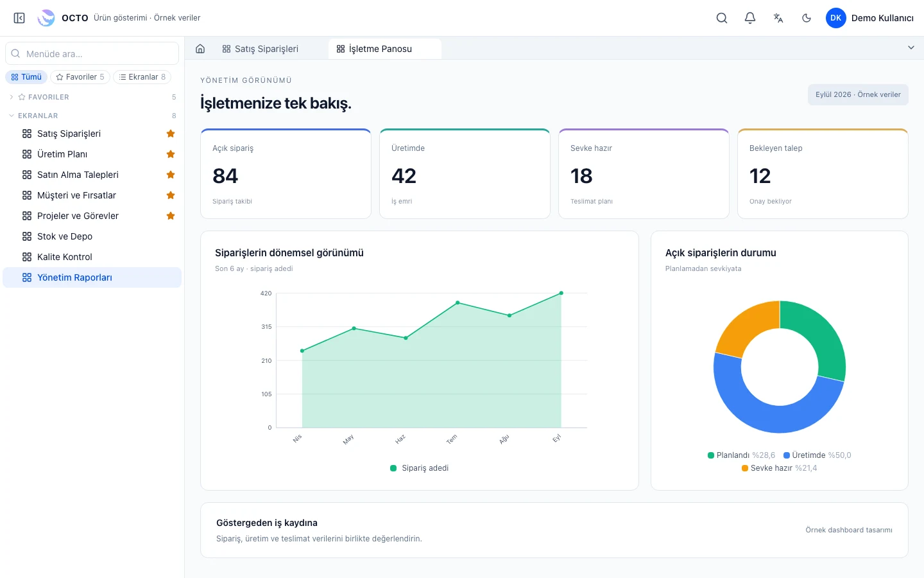Collapse the sidebar panel icon

[19, 18]
